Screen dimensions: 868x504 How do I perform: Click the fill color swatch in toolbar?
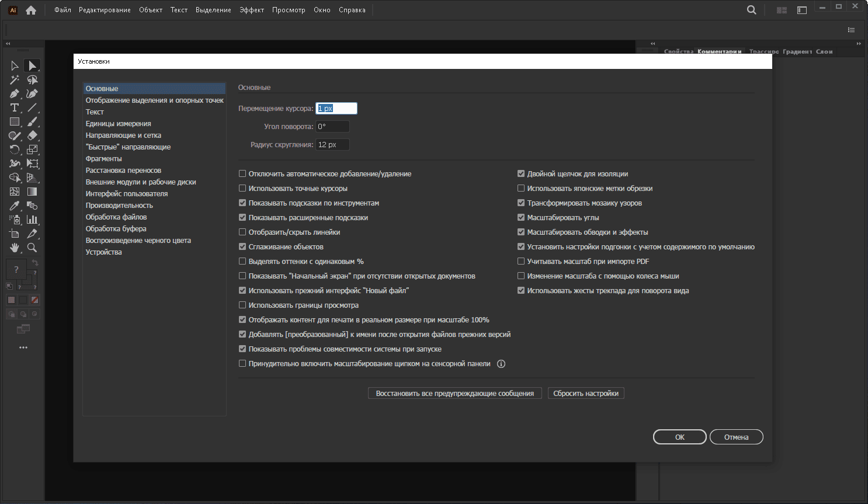[x=16, y=269]
